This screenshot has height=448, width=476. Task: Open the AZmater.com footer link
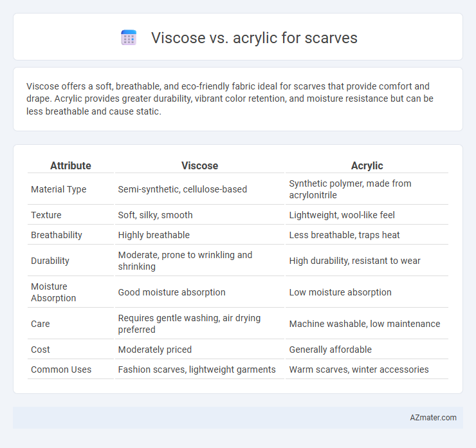click(433, 418)
